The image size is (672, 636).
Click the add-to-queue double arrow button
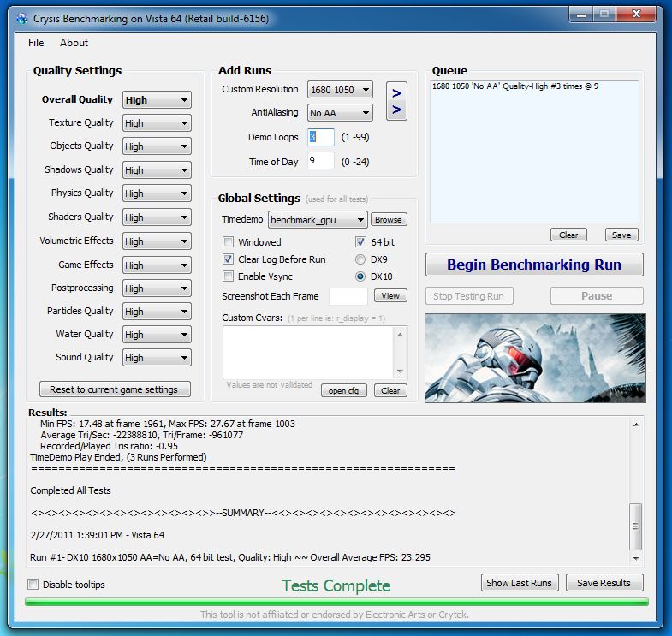pos(396,101)
